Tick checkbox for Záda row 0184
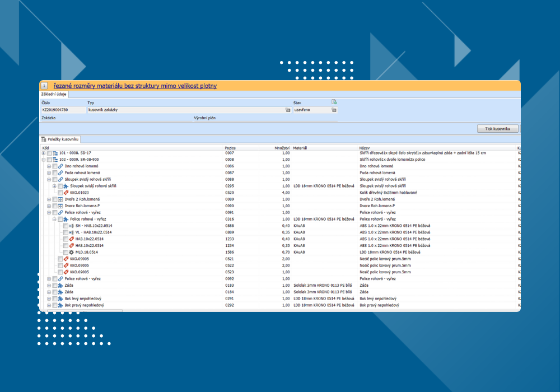 click(55, 292)
